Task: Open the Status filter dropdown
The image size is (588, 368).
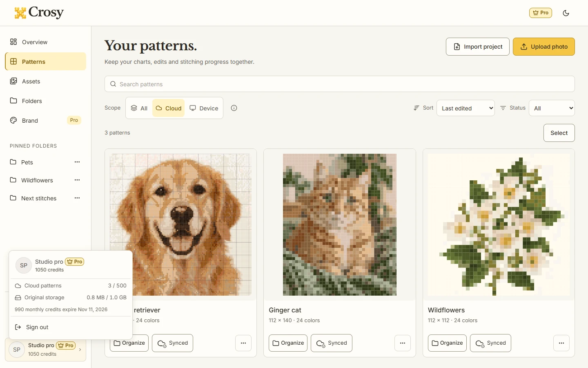Action: pyautogui.click(x=552, y=108)
